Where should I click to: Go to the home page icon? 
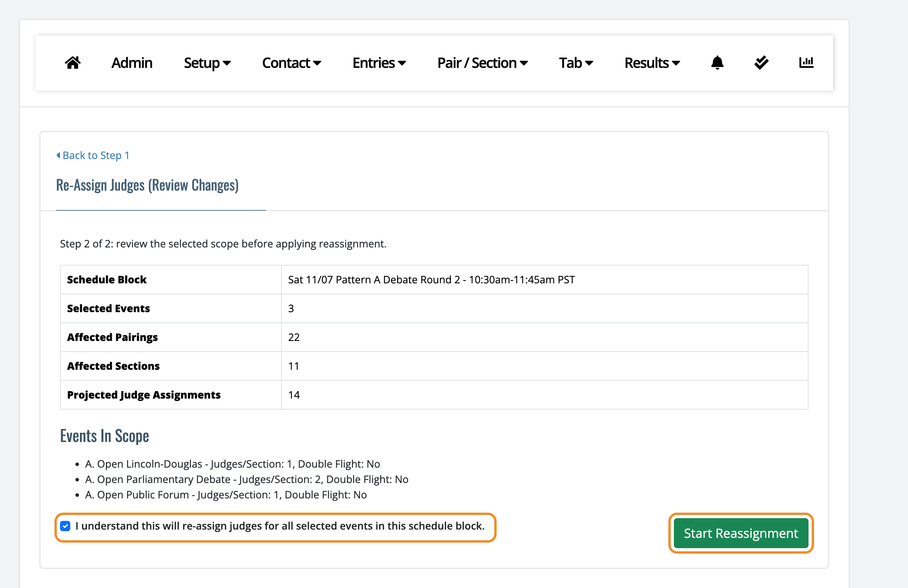(73, 63)
